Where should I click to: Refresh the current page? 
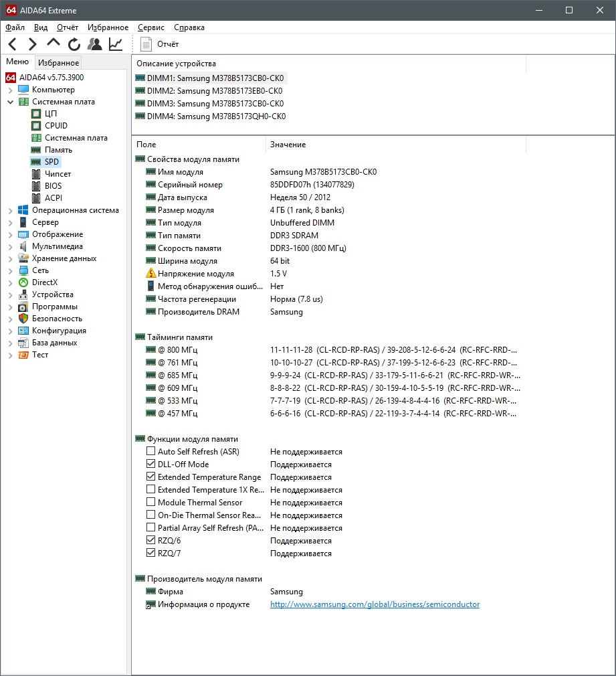click(x=74, y=44)
